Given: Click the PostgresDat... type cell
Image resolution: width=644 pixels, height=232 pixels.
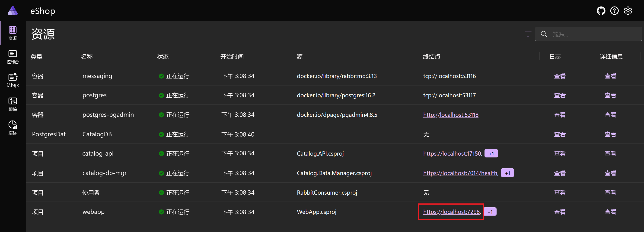Looking at the screenshot, I should (x=51, y=134).
